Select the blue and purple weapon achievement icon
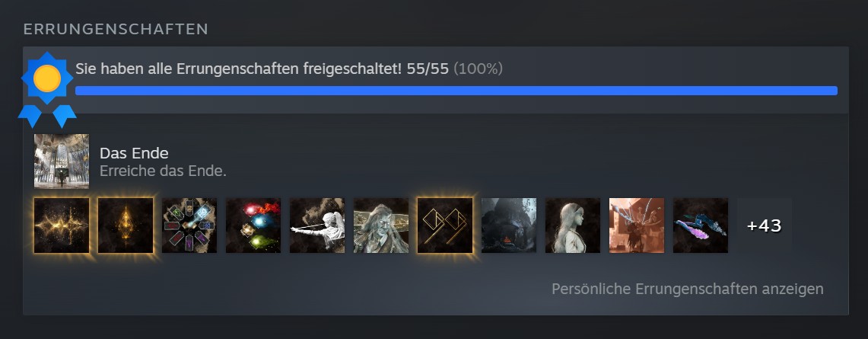Screen dimensions: 868x339 [701, 225]
